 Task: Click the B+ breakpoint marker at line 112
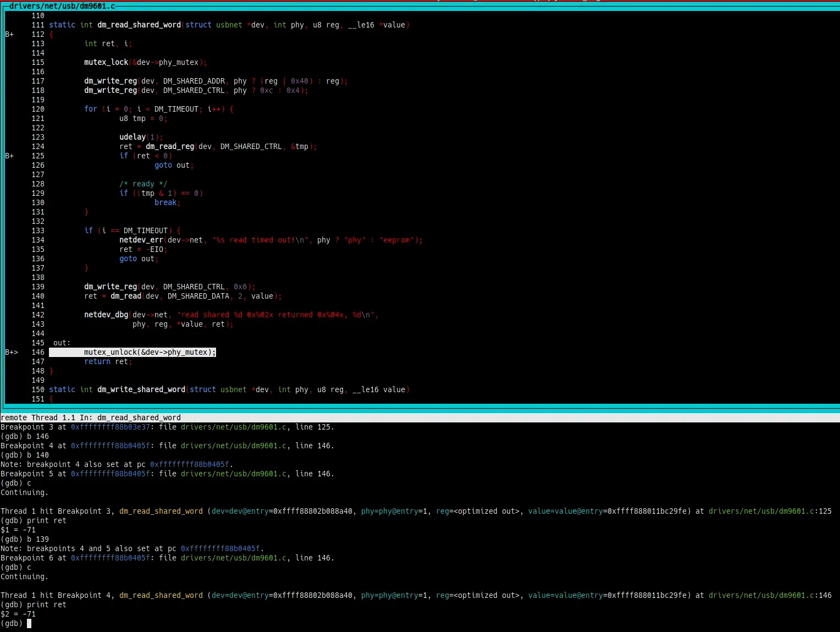click(9, 34)
